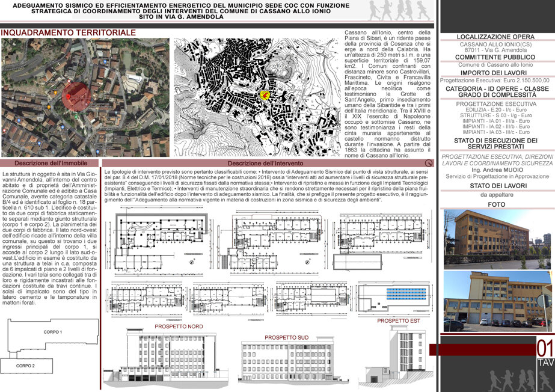Click the LOCALIZZAZIONE OPERA heading
555x392 pixels.
point(495,37)
